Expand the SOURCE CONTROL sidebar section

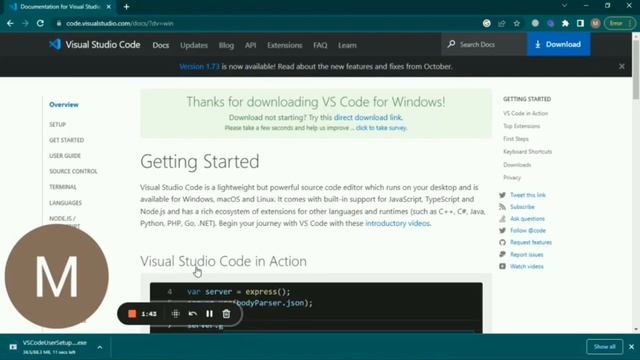pos(73,171)
